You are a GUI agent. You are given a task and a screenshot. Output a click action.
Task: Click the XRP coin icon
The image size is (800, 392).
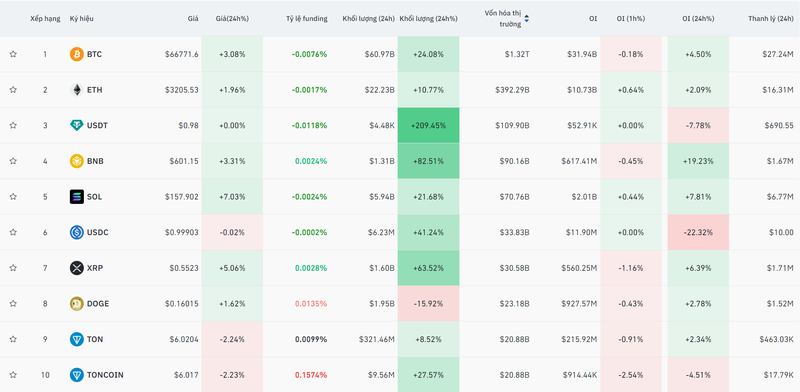coord(77,268)
